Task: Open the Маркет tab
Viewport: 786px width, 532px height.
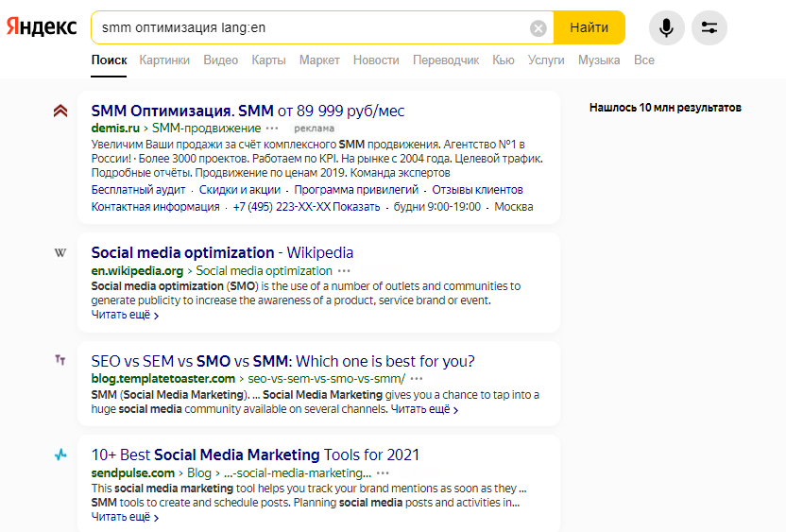Action: (x=319, y=60)
